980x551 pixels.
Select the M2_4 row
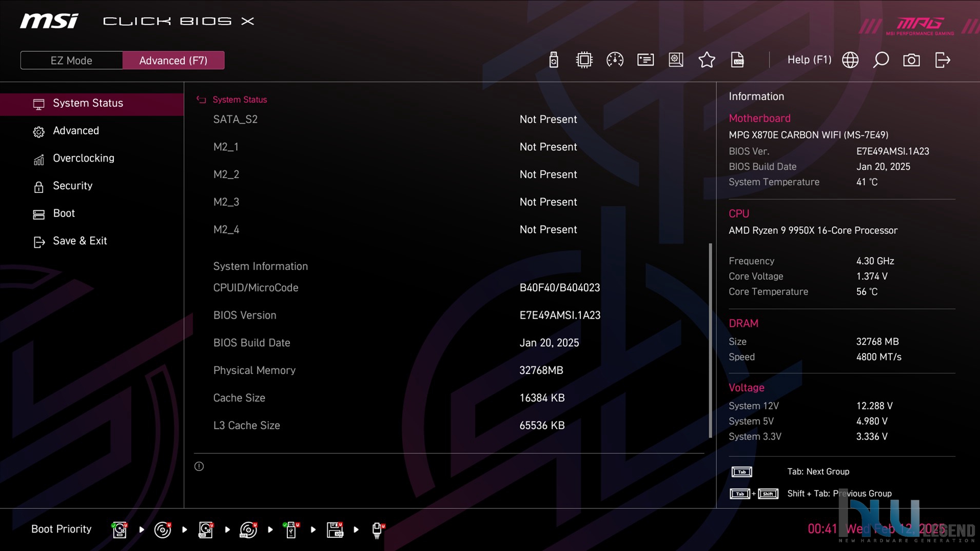(x=449, y=229)
